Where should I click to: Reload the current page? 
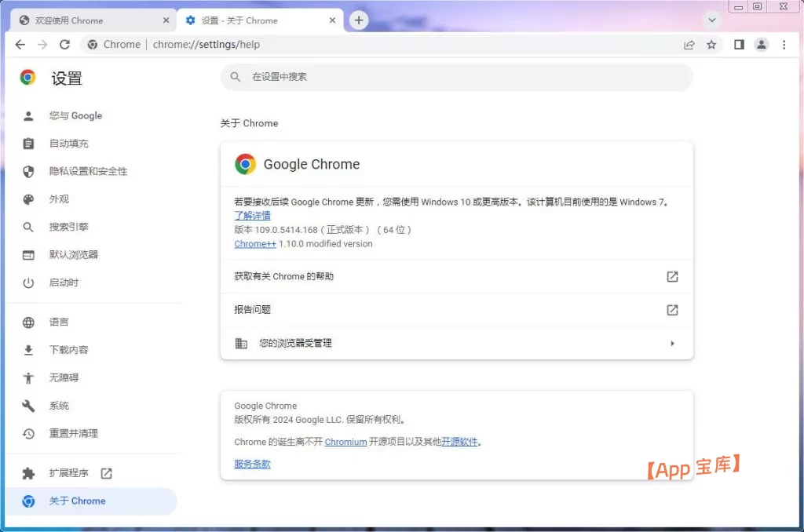coord(64,45)
